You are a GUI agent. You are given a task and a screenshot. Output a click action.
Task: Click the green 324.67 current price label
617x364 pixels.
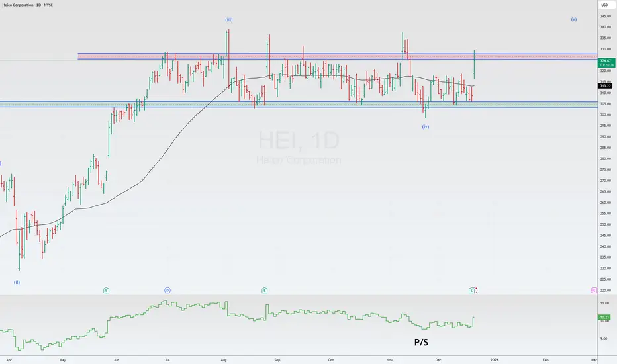pos(606,63)
